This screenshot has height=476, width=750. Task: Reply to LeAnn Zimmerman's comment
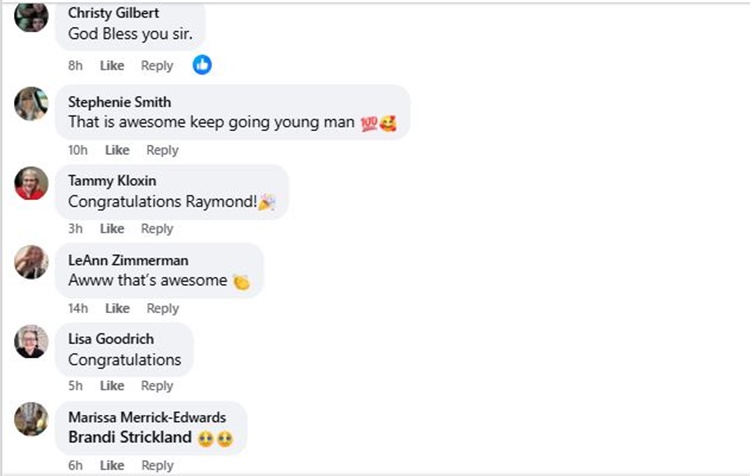pyautogui.click(x=162, y=308)
